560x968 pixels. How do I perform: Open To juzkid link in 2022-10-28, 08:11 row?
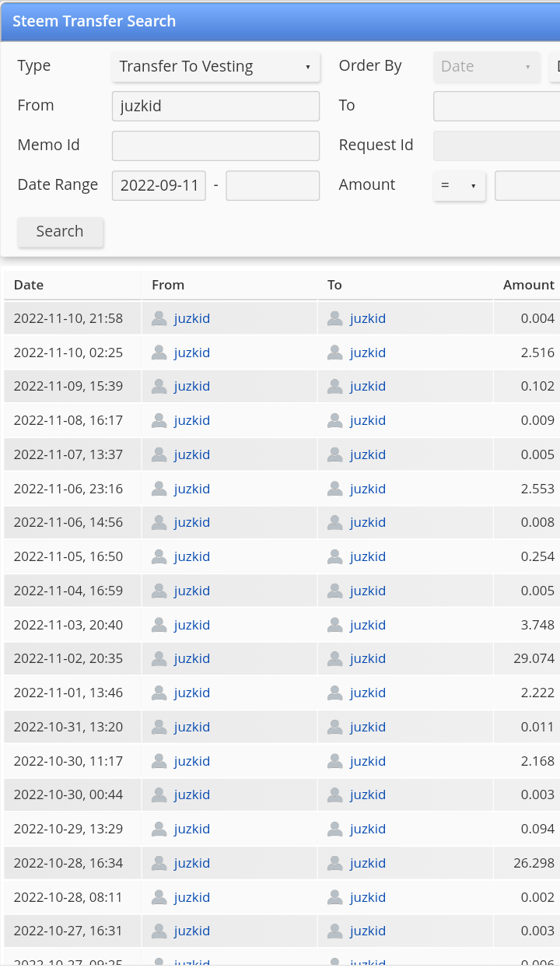pos(368,897)
